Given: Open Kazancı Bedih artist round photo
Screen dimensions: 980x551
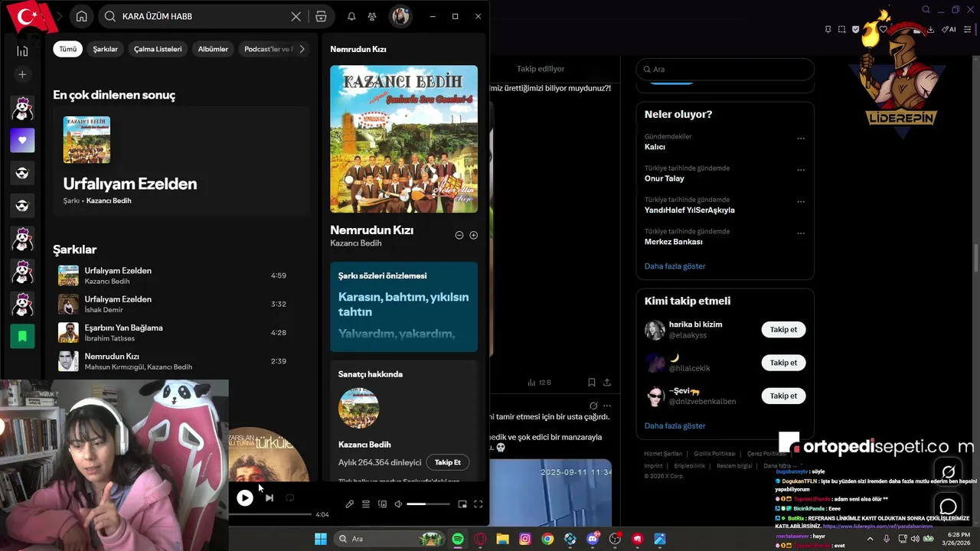Looking at the screenshot, I should 358,408.
